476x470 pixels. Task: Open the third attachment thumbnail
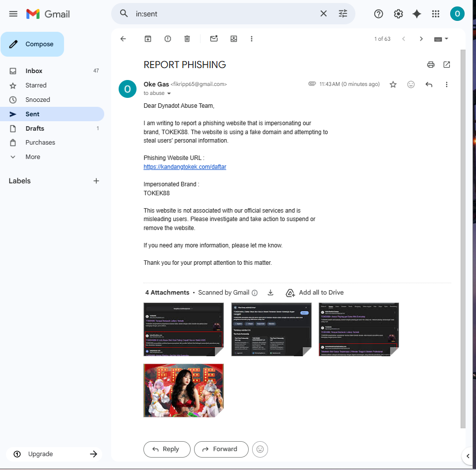pos(359,329)
